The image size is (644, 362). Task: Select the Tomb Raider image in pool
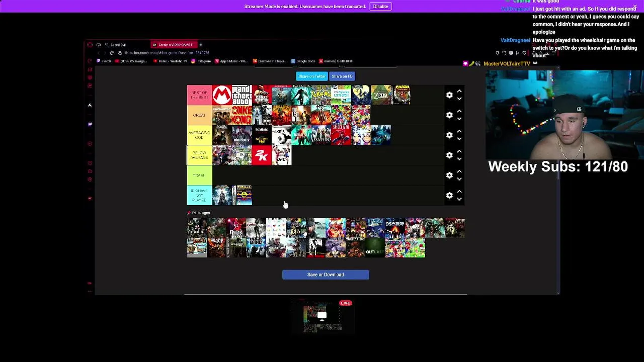(x=256, y=228)
